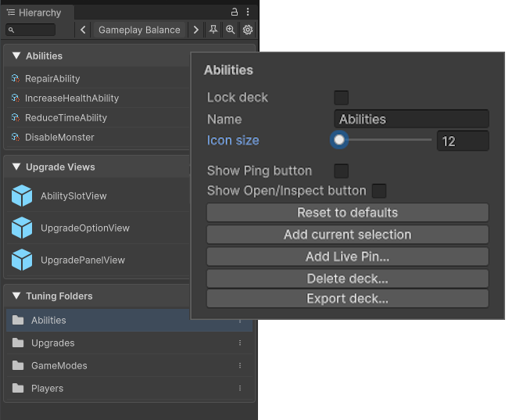Click the Abilities folder icon in Tuning Folders
The height and width of the screenshot is (420, 516).
[x=18, y=320]
